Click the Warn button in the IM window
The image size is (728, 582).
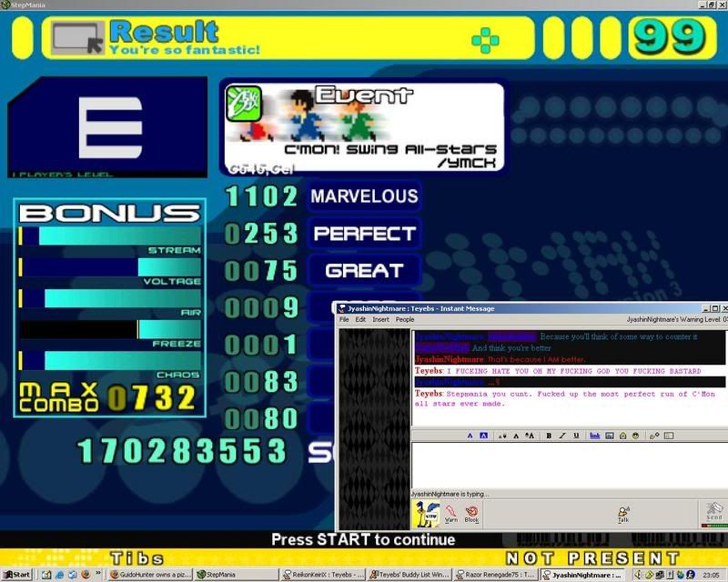pyautogui.click(x=451, y=515)
